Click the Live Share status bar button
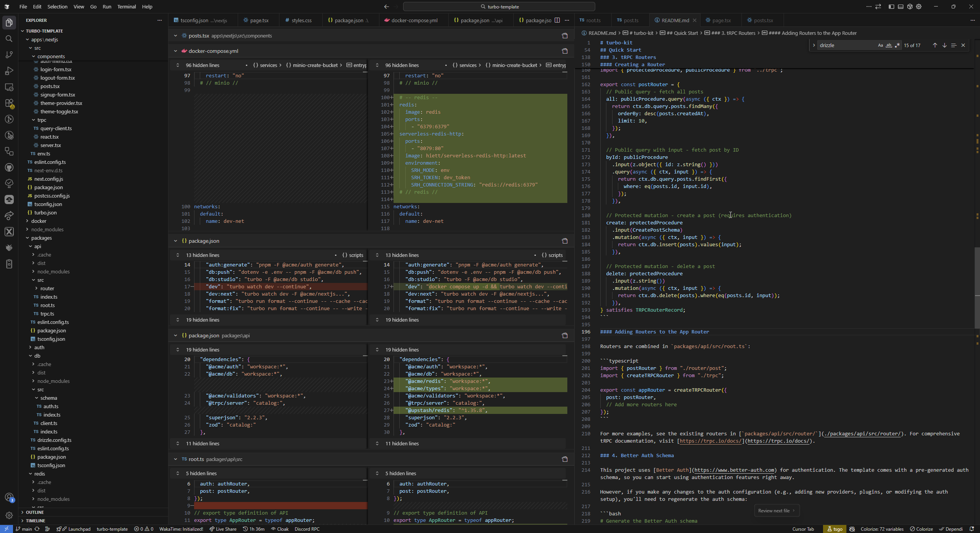This screenshot has width=980, height=533. (x=223, y=529)
